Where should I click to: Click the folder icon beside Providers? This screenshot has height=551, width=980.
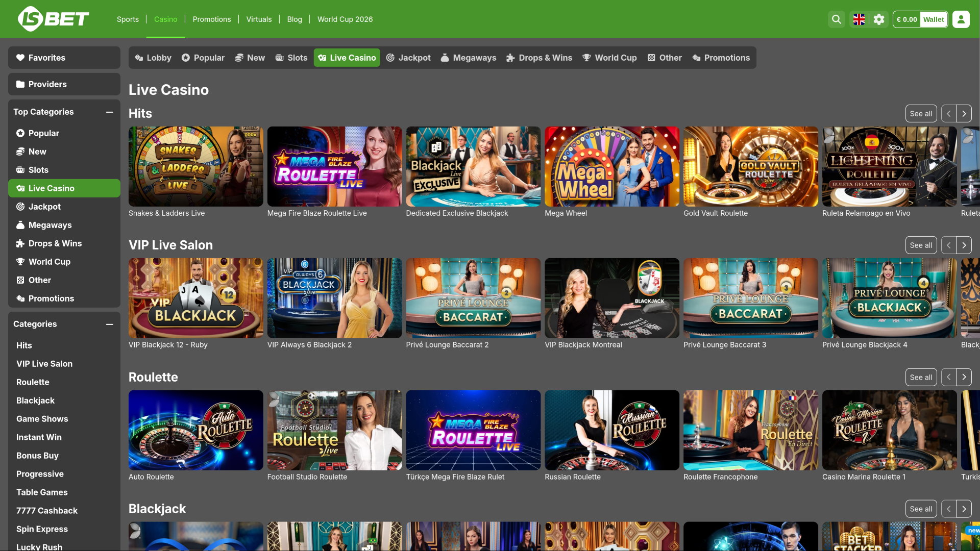tap(20, 84)
